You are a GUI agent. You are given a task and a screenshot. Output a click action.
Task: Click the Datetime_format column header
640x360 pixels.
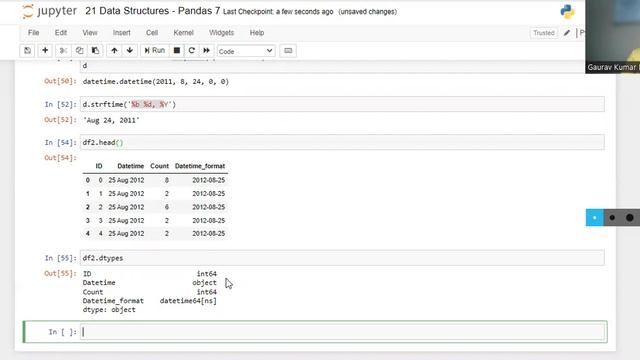click(x=200, y=166)
